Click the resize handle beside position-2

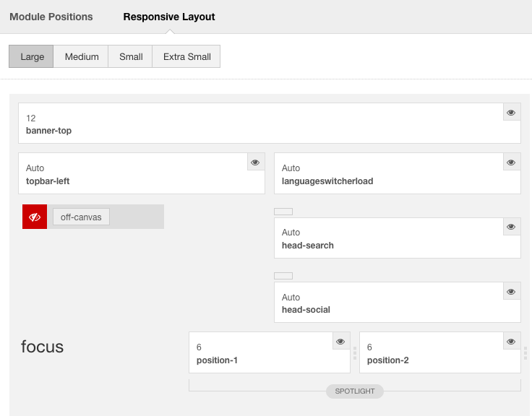(525, 353)
